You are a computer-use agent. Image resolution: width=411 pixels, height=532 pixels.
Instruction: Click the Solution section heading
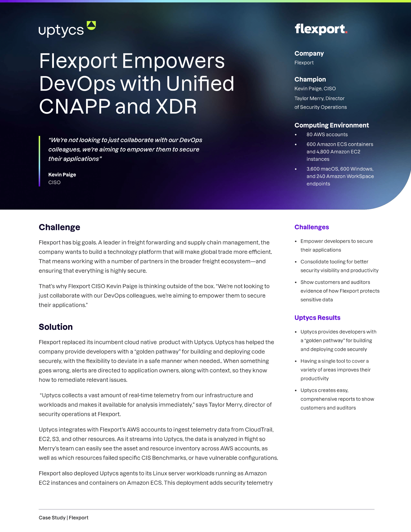(x=56, y=327)
